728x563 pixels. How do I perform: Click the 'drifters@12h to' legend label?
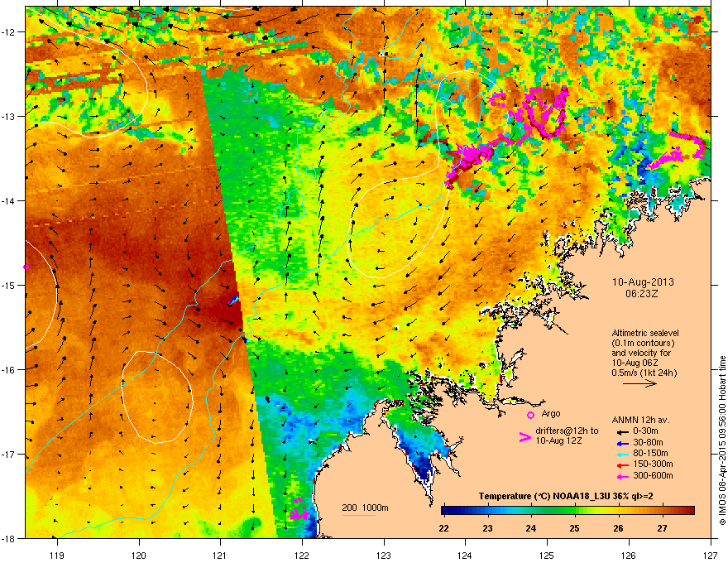(567, 431)
